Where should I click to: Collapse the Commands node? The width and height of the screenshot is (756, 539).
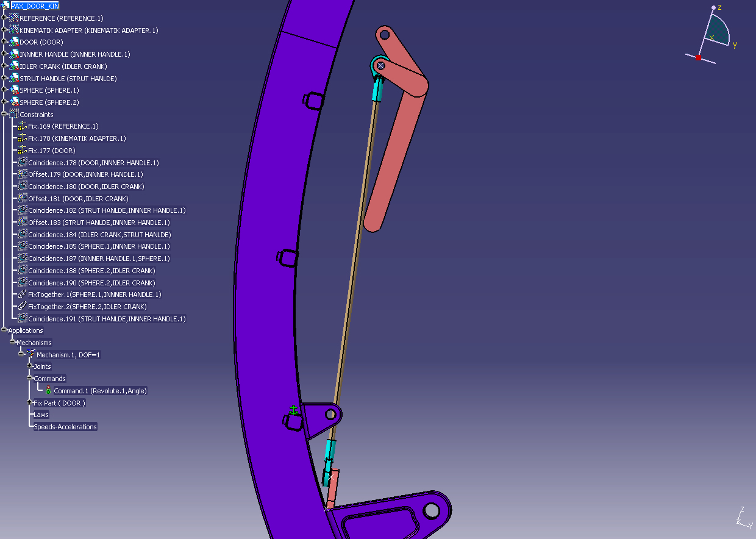30,378
